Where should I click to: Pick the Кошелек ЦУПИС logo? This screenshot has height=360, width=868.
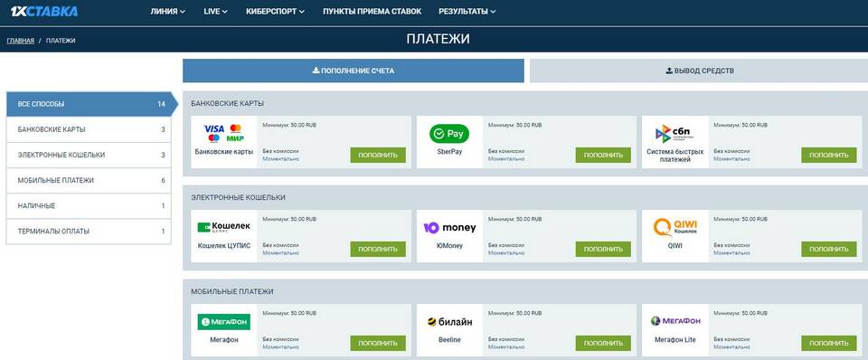click(224, 227)
